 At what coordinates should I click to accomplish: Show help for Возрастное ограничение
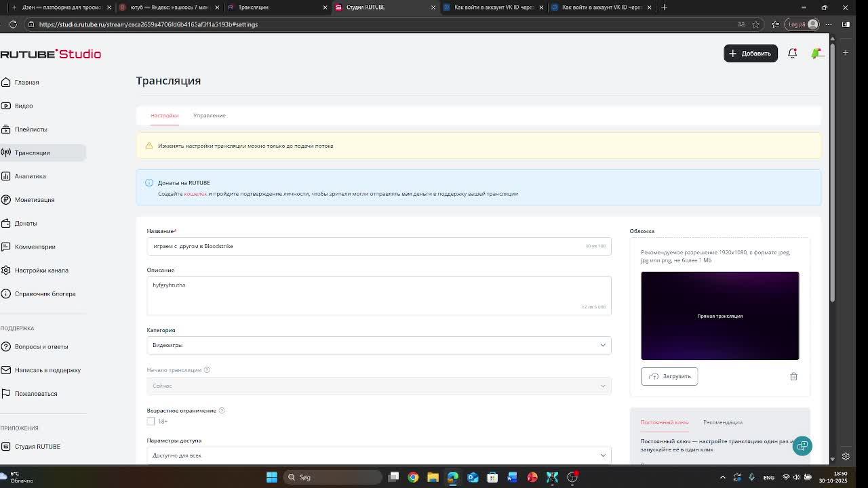click(x=222, y=411)
